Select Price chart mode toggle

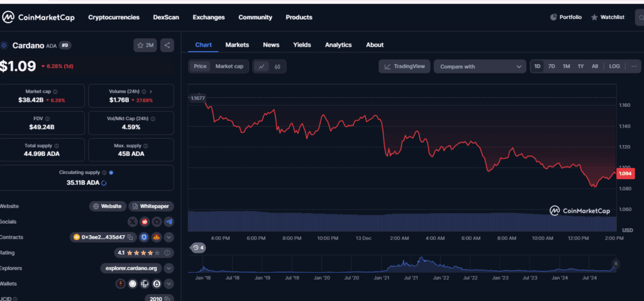(201, 66)
